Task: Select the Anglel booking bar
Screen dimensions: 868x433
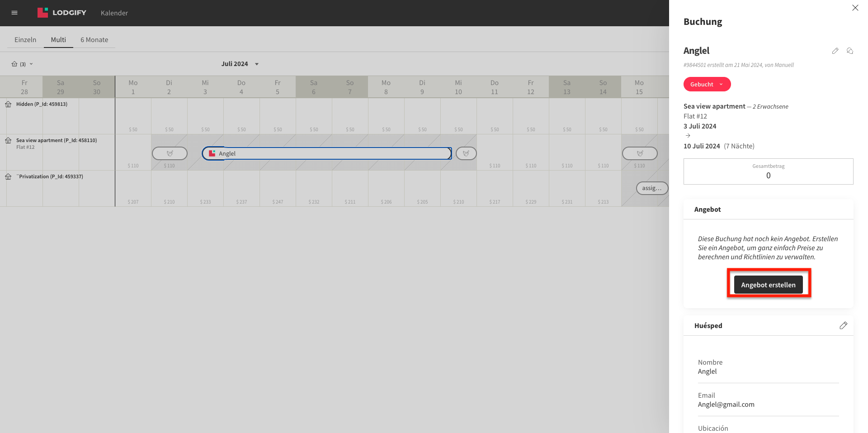Action: click(x=326, y=153)
